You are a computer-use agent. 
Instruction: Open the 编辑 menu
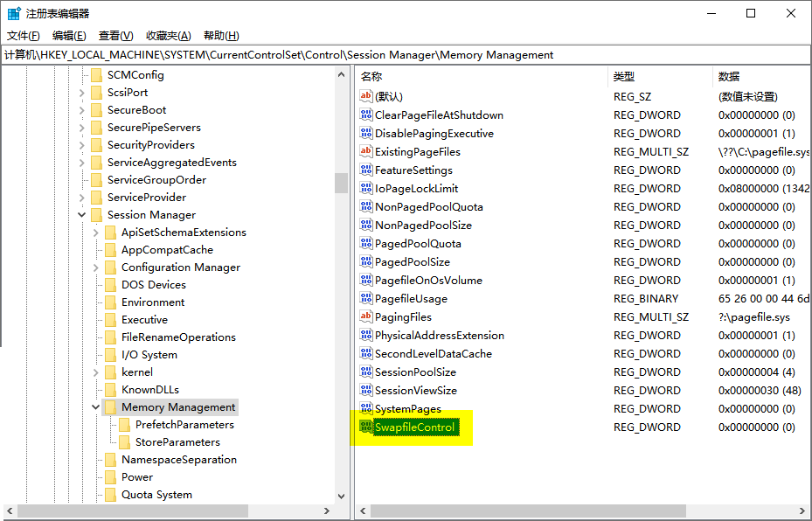coord(69,35)
